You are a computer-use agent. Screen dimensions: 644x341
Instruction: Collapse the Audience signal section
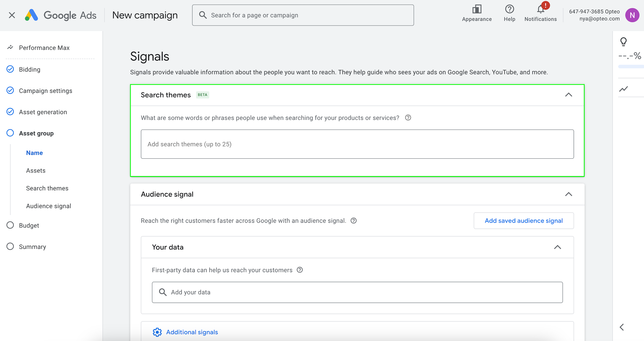[x=568, y=194]
